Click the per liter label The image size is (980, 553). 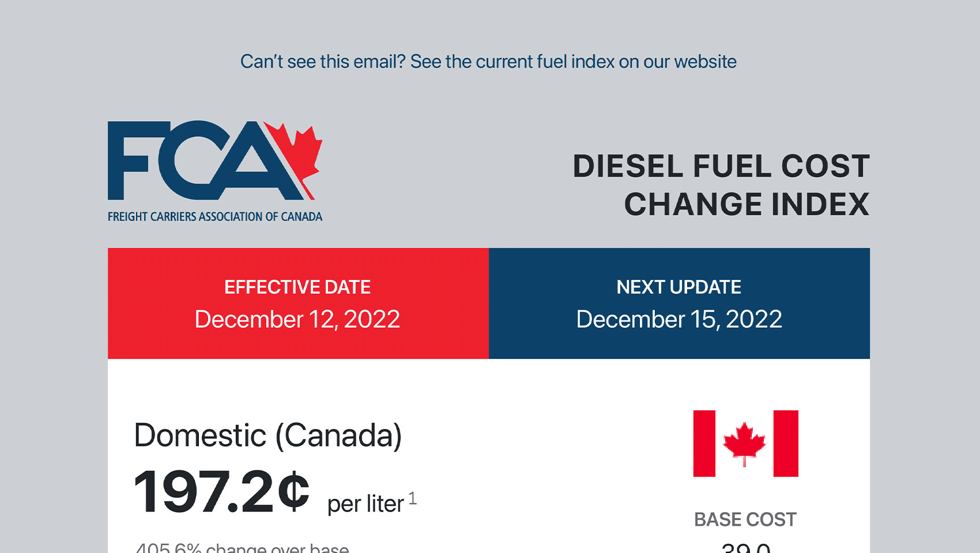365,504
